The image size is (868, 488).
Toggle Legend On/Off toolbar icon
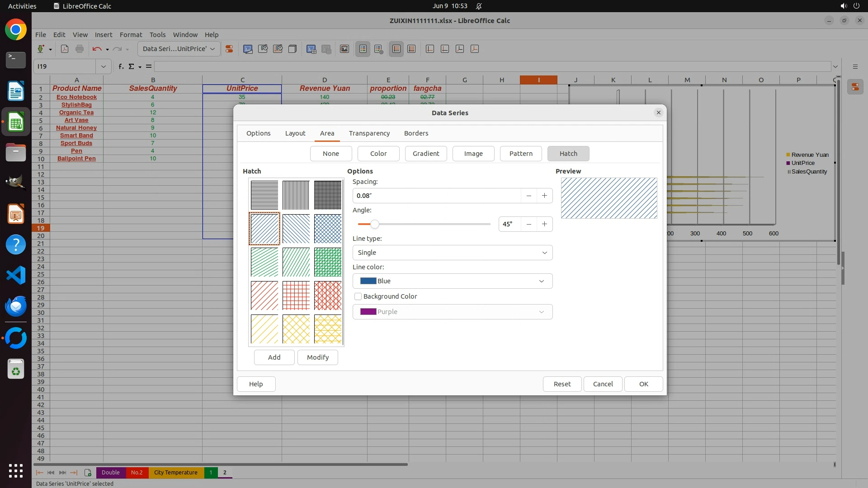tap(363, 49)
